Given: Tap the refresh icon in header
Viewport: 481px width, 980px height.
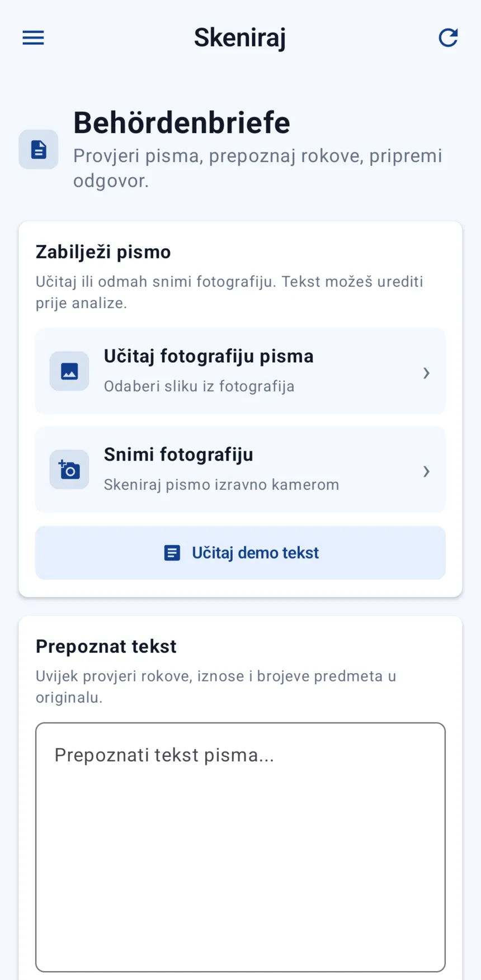Looking at the screenshot, I should coord(448,37).
